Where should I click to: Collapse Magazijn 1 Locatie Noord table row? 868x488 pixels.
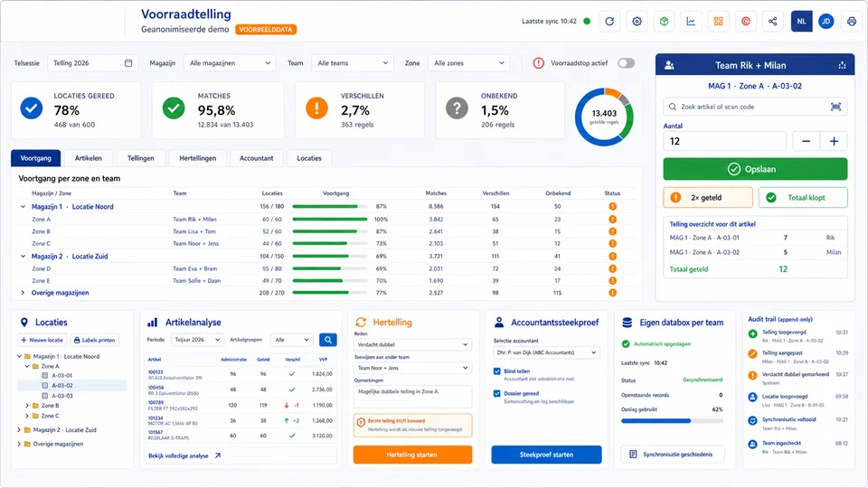tap(24, 206)
